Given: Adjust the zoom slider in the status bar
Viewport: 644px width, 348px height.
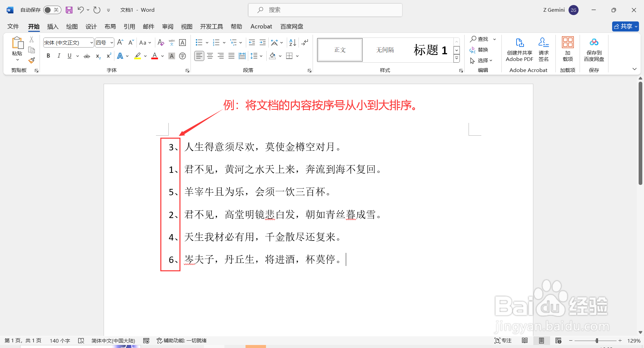Looking at the screenshot, I should pyautogui.click(x=597, y=340).
